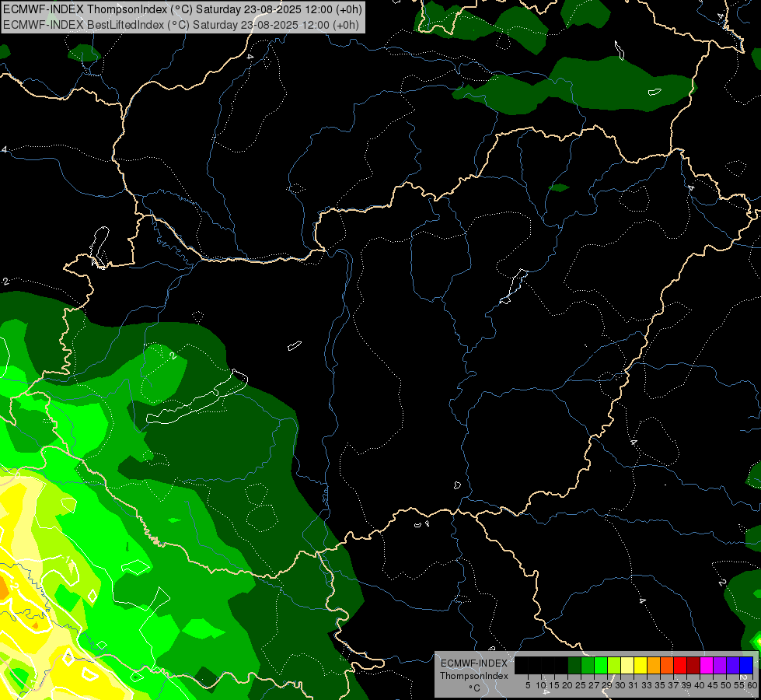Select the orange 33–35 legend swatch

654,665
